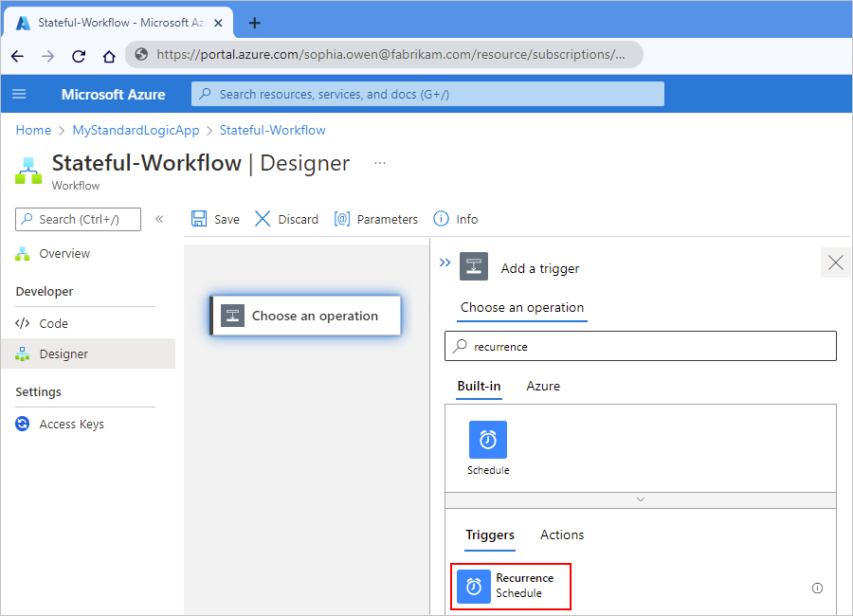Select the Stateful-Workflow browser tab
853x616 pixels.
(x=118, y=23)
